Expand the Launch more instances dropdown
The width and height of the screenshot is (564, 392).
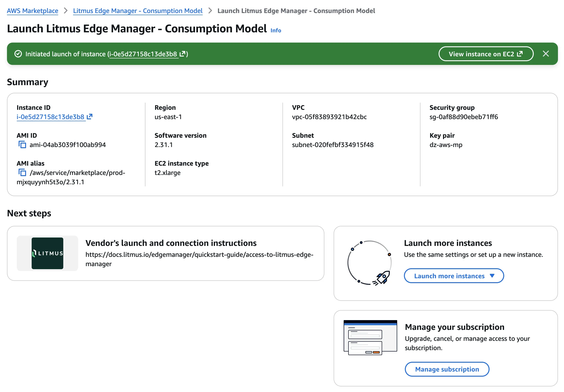pos(454,276)
